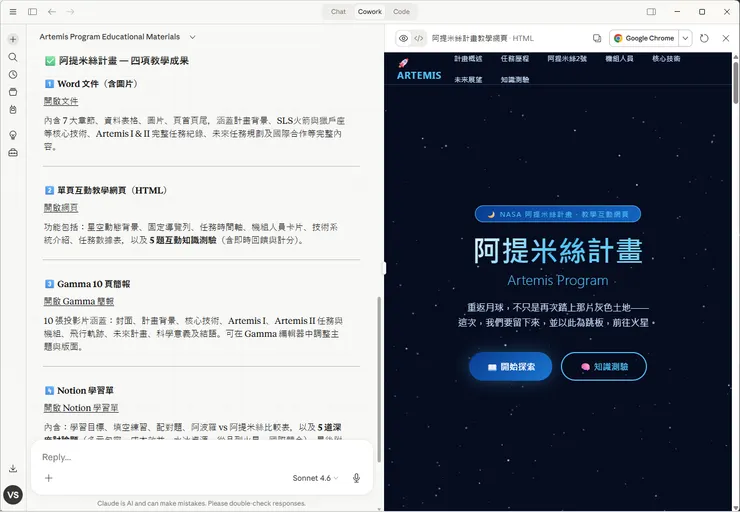This screenshot has width=740, height=512.
Task: Expand the open-with browser dropdown arrow
Action: pos(685,38)
